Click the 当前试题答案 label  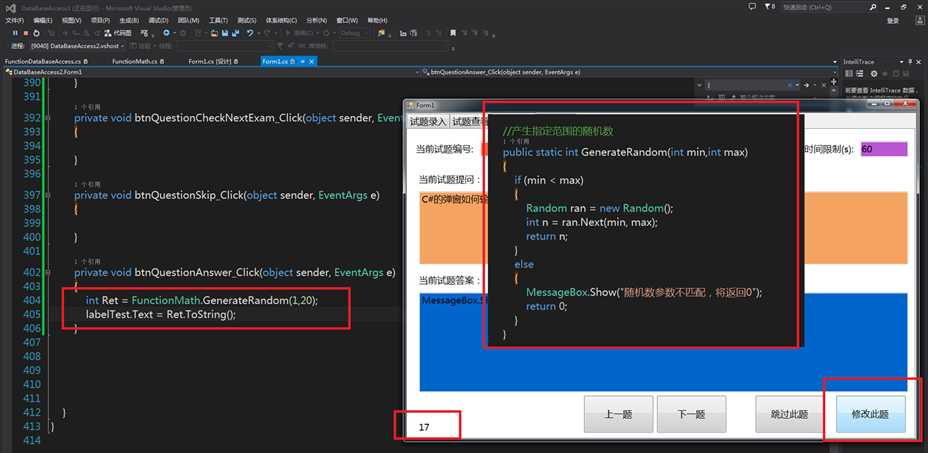449,280
